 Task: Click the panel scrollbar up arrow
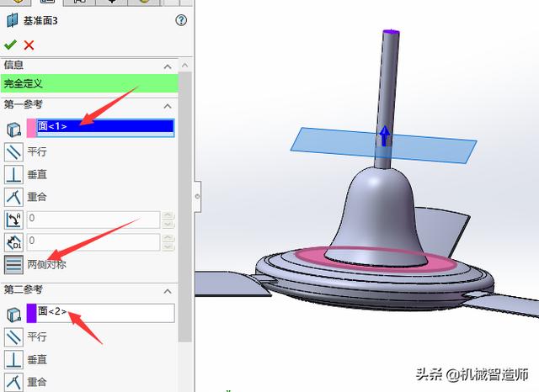185,66
